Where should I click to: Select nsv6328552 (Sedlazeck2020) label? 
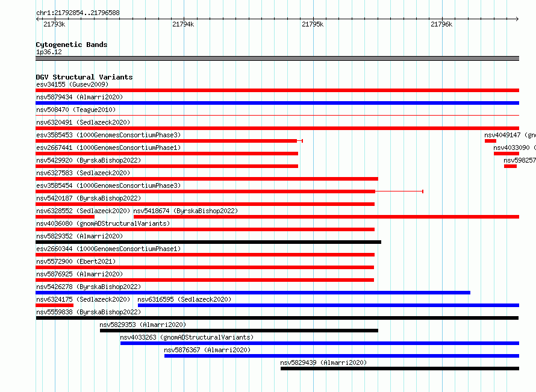tap(83, 211)
